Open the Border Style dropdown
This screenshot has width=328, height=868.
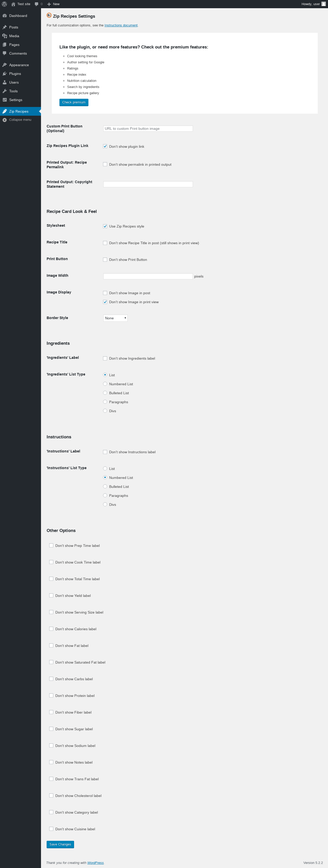(115, 318)
